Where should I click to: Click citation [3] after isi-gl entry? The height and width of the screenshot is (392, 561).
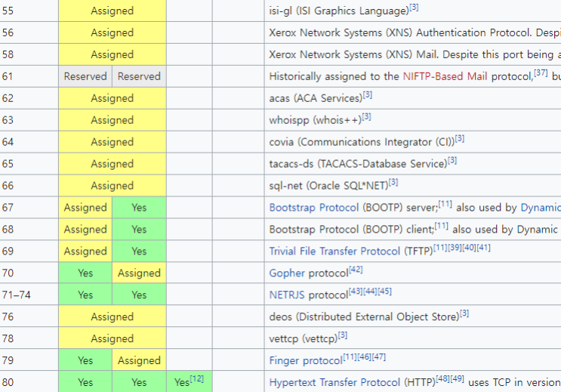414,7
